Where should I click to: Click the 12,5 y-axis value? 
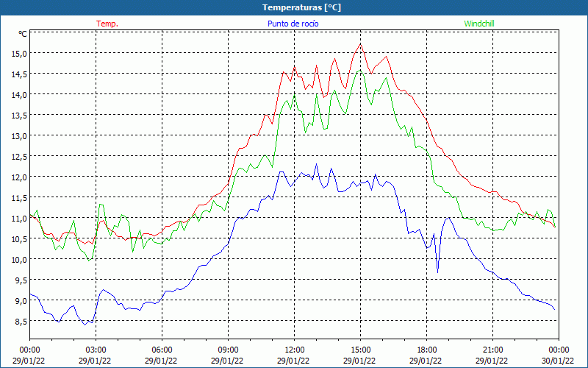coord(20,157)
